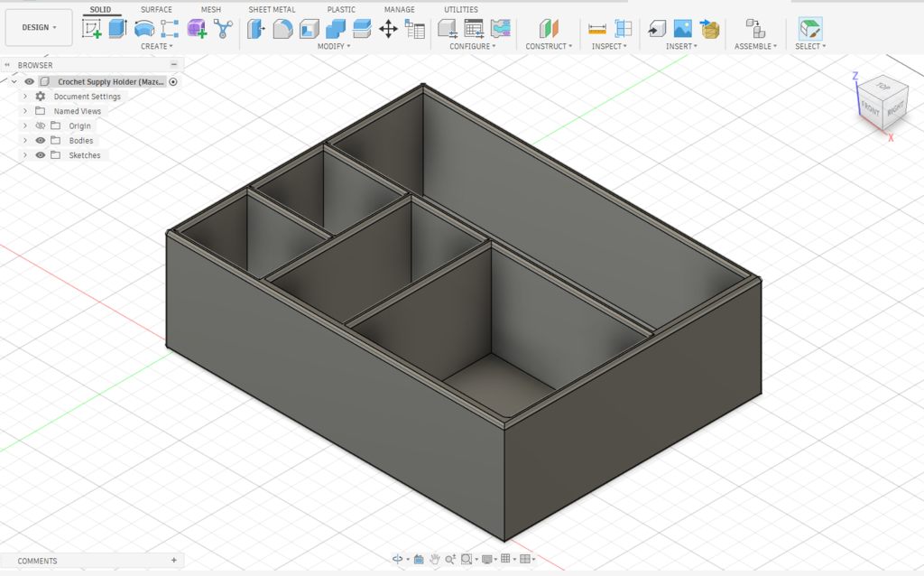Open the MODIFY dropdown menu

pos(334,46)
